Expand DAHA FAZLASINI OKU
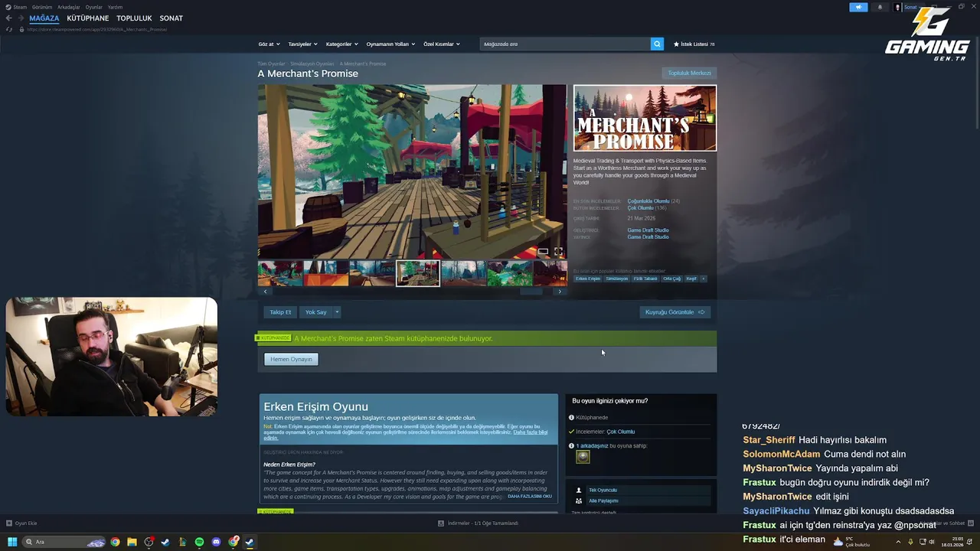980x551 pixels. [530, 496]
